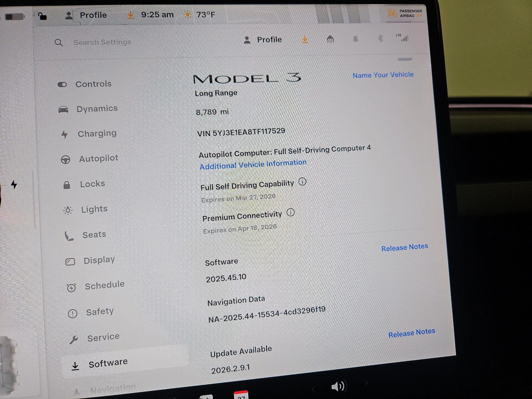Viewport: 532px width, 399px height.
Task: Click the Seats icon
Action: click(x=68, y=236)
